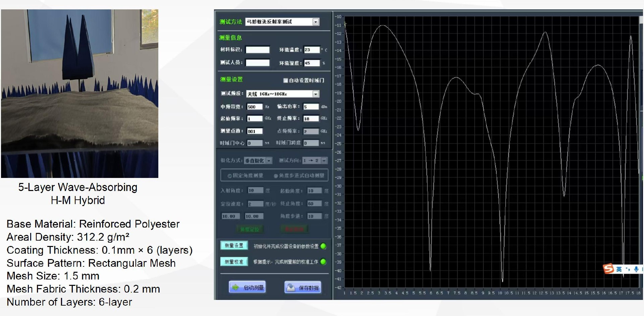Screen dimensions: 644x316
Task: Click the 终止频率 value field
Action: coord(311,119)
